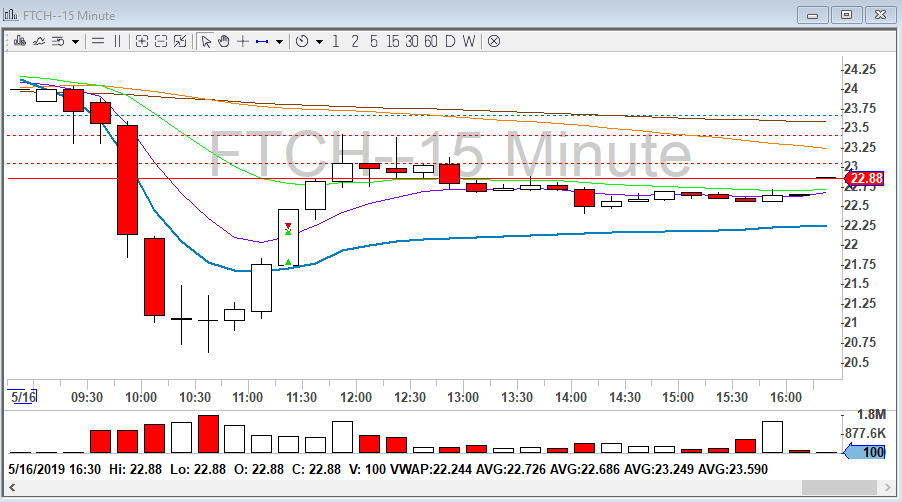The image size is (902, 502).
Task: Switch to the 1 minute interval
Action: pyautogui.click(x=335, y=41)
